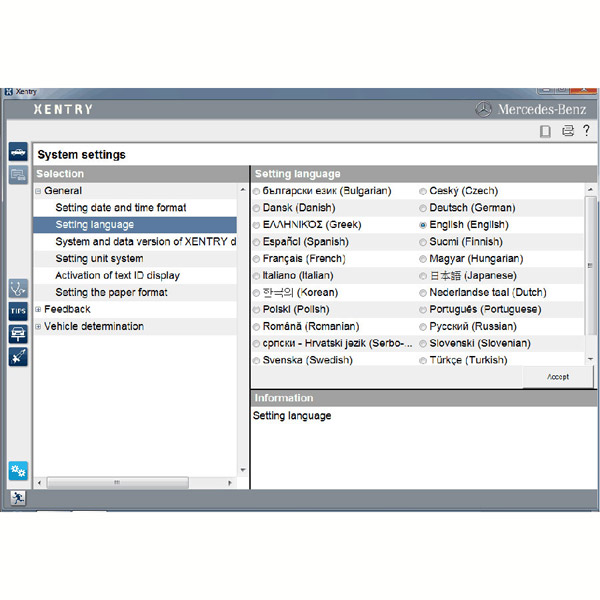The height and width of the screenshot is (600, 600).
Task: Select Slovenski (Slovenian) radio button
Action: (x=423, y=344)
